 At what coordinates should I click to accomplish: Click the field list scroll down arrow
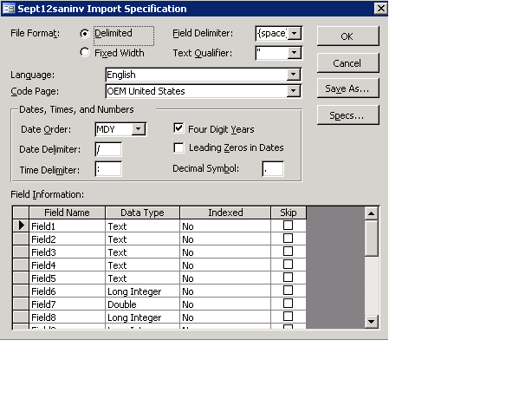(x=372, y=321)
